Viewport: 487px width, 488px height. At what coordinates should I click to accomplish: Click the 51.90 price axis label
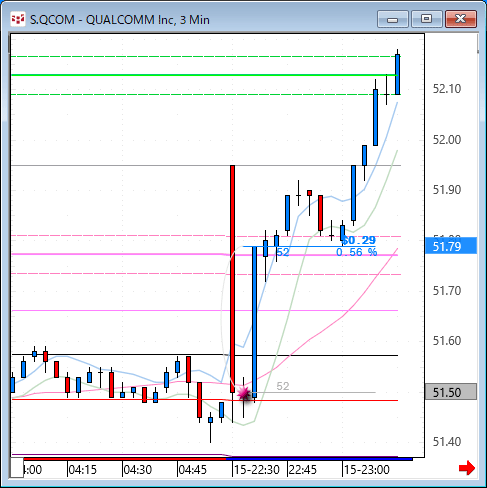coord(447,190)
